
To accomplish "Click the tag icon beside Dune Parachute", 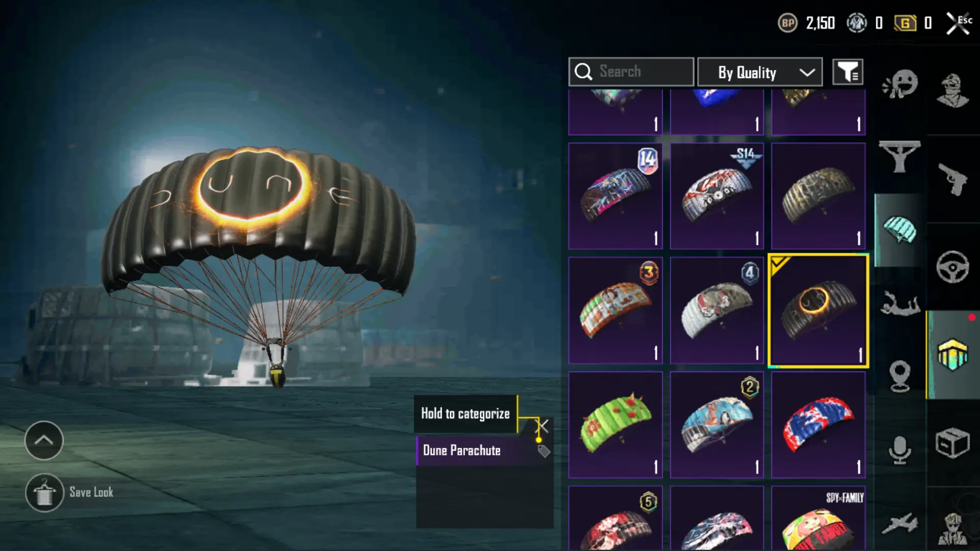I will [544, 451].
